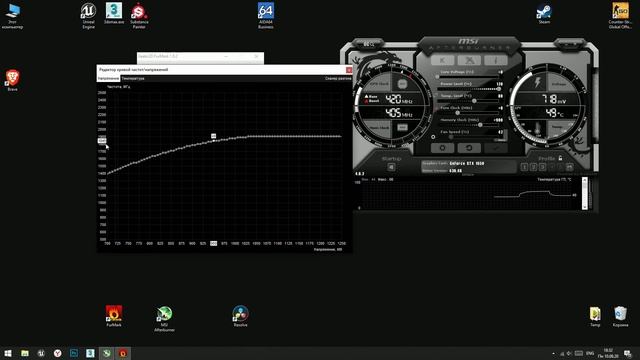
Task: Select profile slot 2 in Afterburner
Action: click(533, 167)
